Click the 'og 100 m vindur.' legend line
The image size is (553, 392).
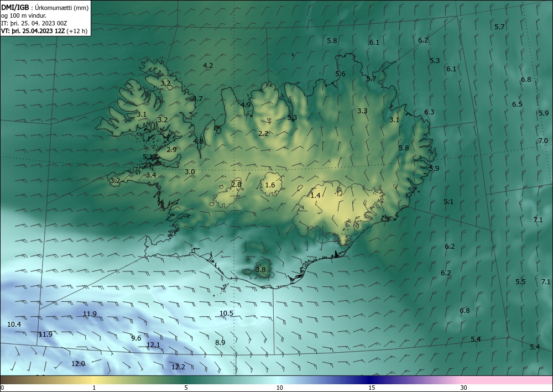[x=24, y=15]
